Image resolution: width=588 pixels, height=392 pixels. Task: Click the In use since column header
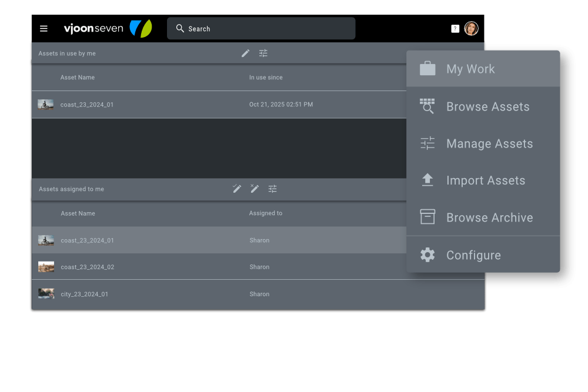[x=266, y=78]
